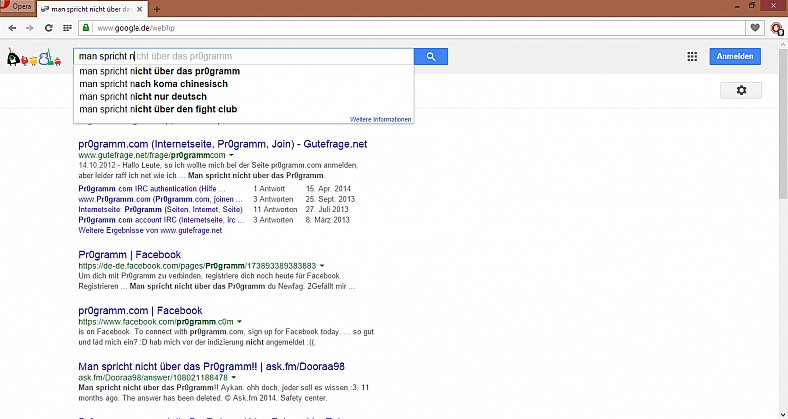Click the page vertical scrollbar thumb
Image resolution: width=788 pixels, height=419 pixels.
click(782, 124)
